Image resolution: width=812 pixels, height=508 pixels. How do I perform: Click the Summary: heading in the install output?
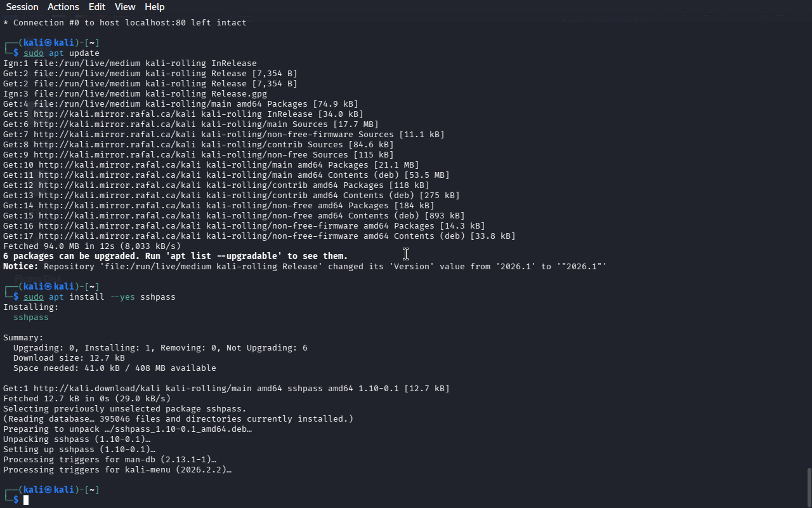(23, 338)
